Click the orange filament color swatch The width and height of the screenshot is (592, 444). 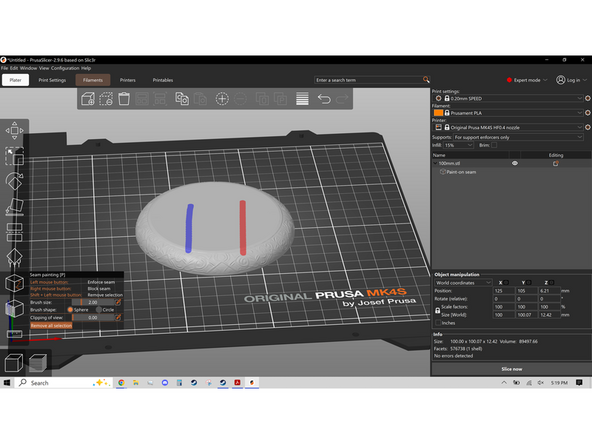coord(438,113)
